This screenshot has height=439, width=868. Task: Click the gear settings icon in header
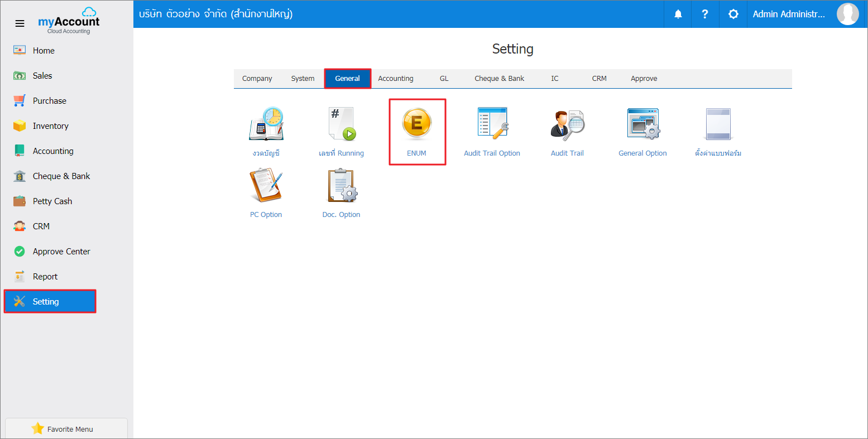(x=733, y=15)
